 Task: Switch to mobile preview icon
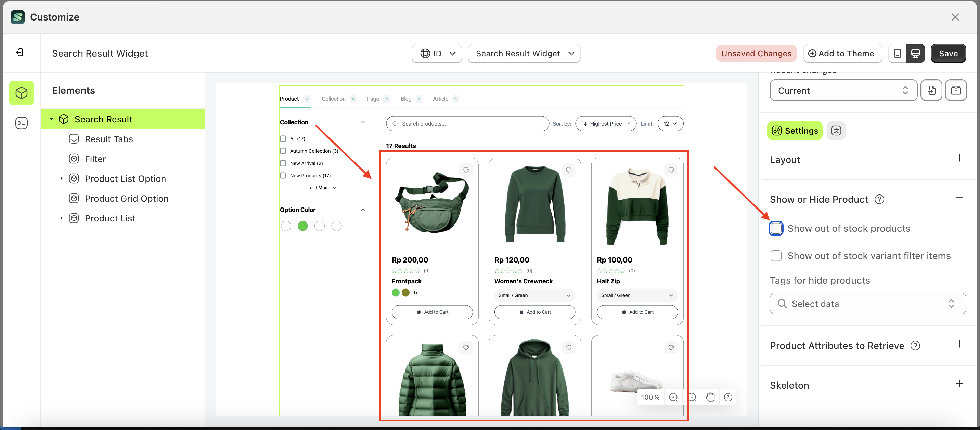[897, 54]
